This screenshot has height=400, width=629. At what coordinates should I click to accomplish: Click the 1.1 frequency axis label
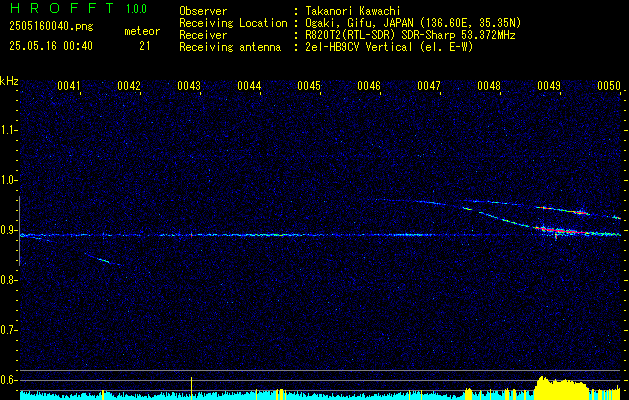point(7,130)
